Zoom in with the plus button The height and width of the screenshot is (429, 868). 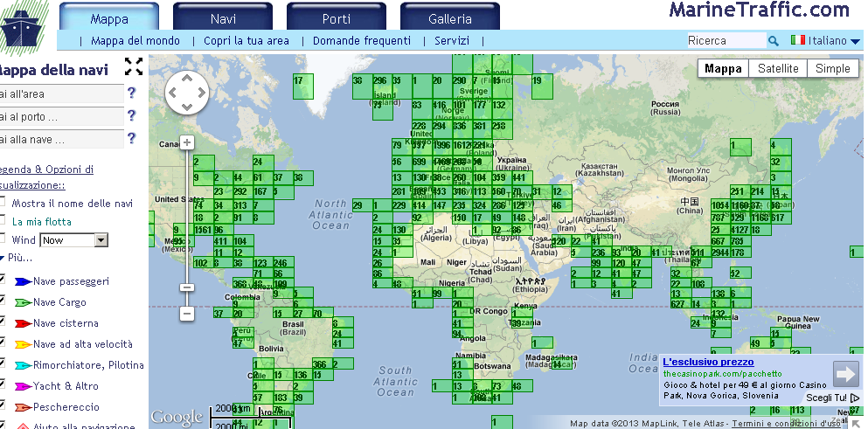click(x=187, y=142)
